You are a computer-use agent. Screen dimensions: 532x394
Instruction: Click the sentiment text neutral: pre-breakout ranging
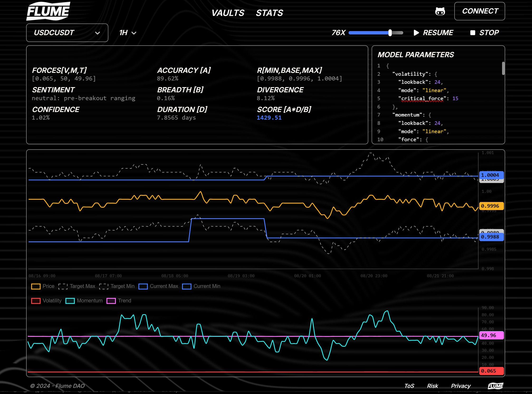tap(84, 98)
